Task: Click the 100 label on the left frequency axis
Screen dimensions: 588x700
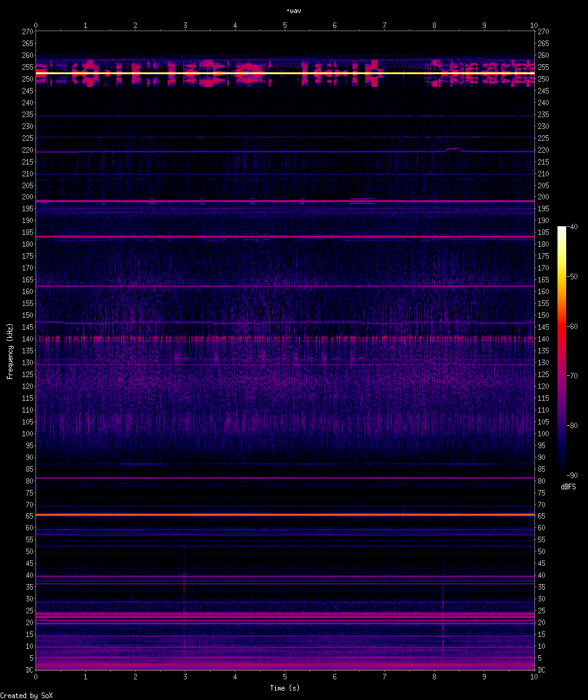Action: [27, 433]
